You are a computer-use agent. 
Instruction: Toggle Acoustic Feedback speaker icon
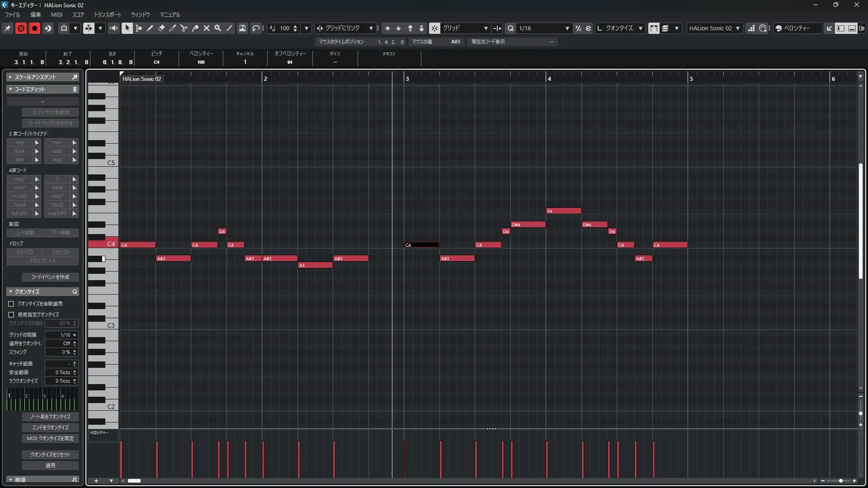[113, 28]
